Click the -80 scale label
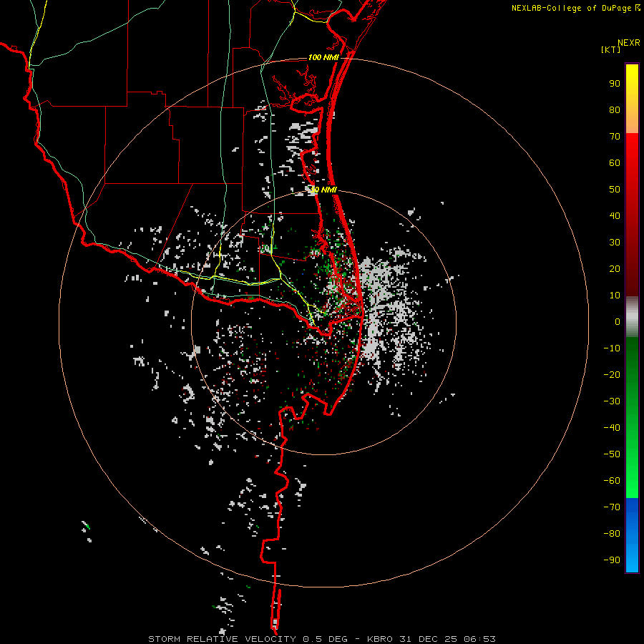The image size is (644, 644). [x=612, y=534]
